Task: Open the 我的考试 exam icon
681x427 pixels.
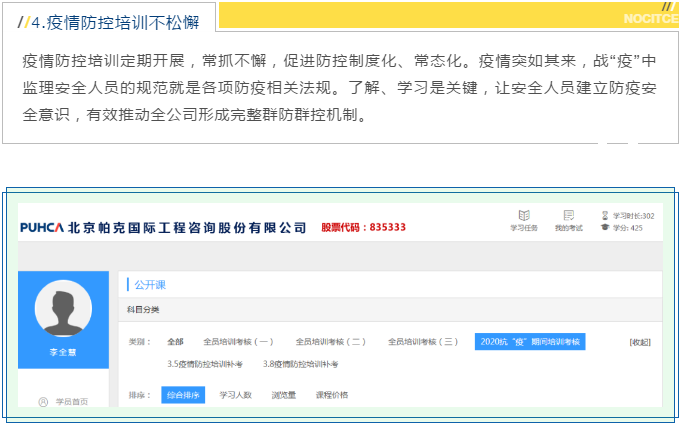Action: 568,216
